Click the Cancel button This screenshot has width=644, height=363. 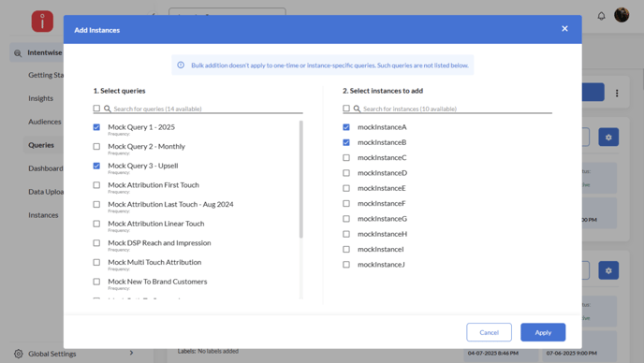[x=489, y=332]
